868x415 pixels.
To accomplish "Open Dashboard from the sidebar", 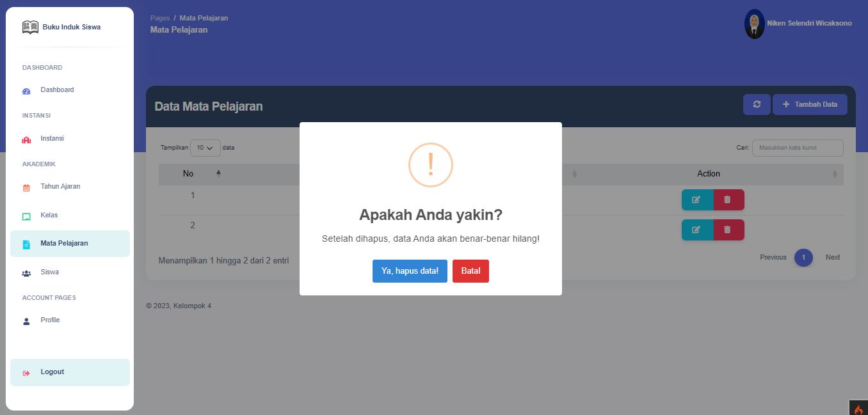I will point(57,90).
